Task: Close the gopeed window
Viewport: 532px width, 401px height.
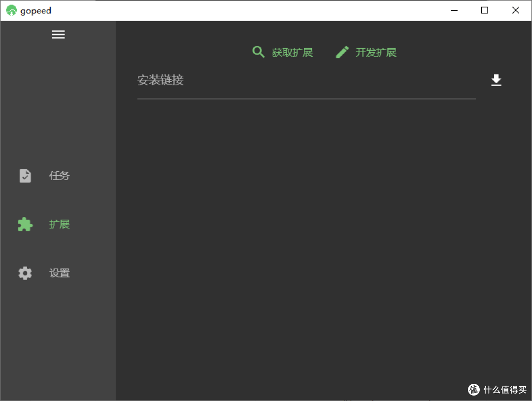Action: 516,10
